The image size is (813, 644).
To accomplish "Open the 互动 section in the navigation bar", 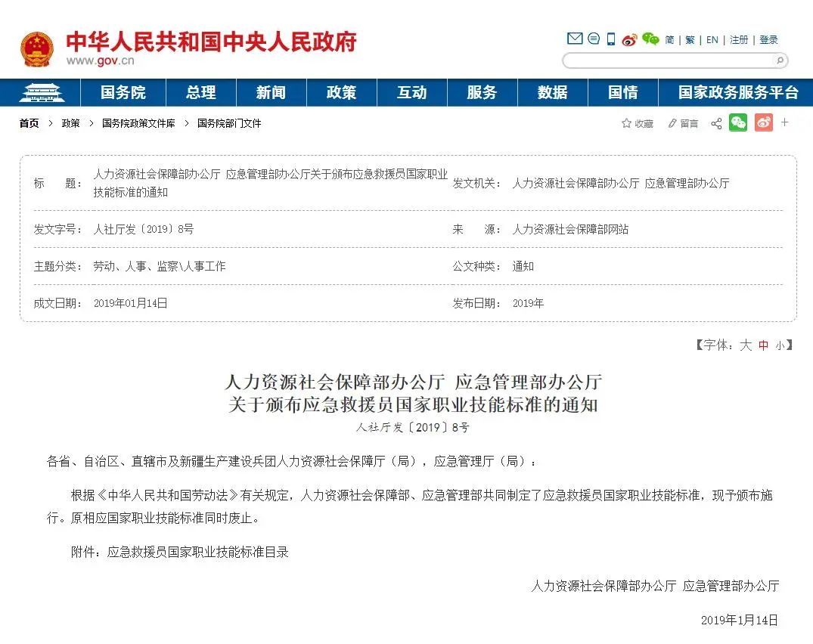I will [411, 92].
